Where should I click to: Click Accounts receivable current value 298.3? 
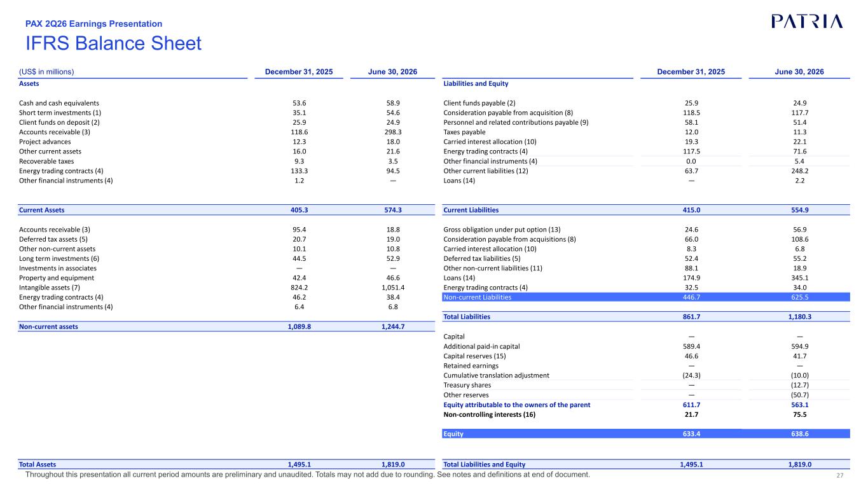coord(393,132)
